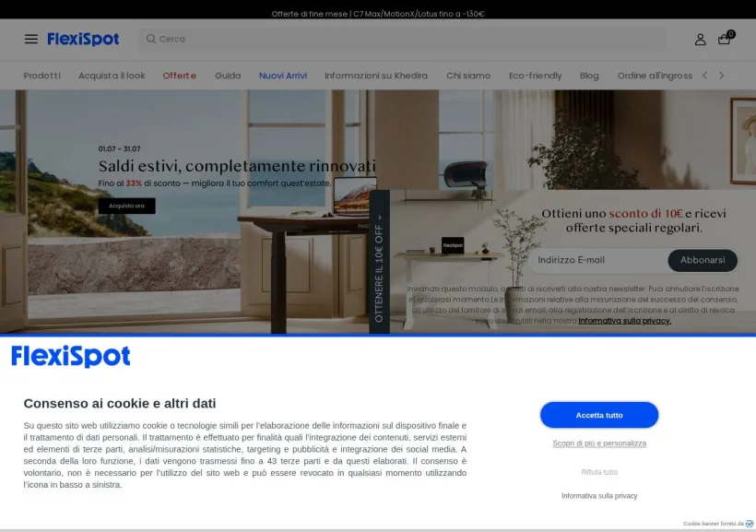Screen dimensions: 756x532
Task: Open Ordine all'ingrosso menu item
Action: [x=655, y=76]
